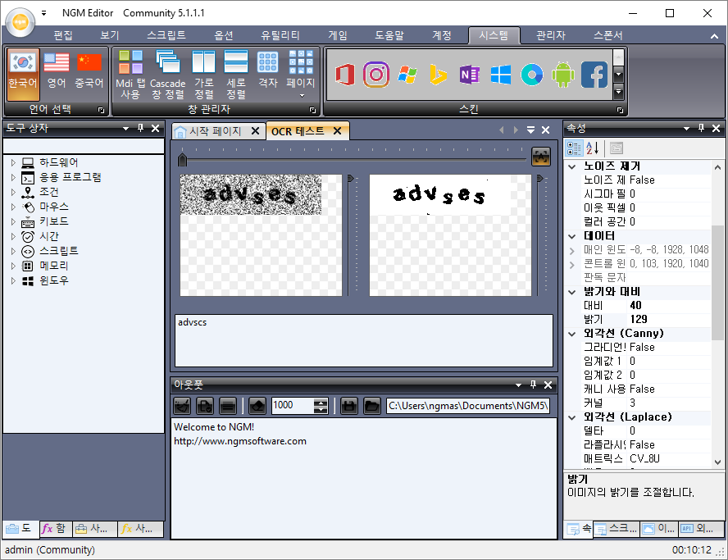This screenshot has height=560, width=728.
Task: Toggle Mdi tab usage
Action: click(130, 75)
